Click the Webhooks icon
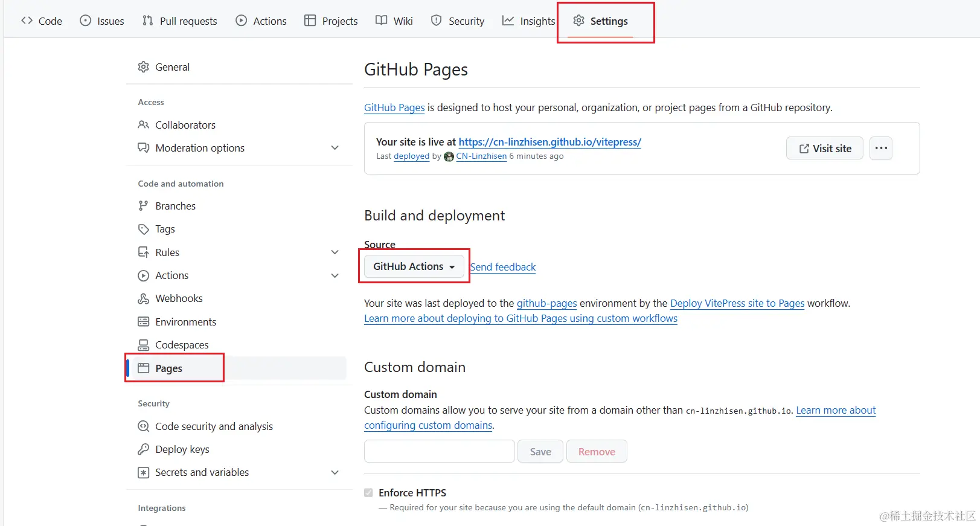The image size is (980, 526). pyautogui.click(x=144, y=298)
